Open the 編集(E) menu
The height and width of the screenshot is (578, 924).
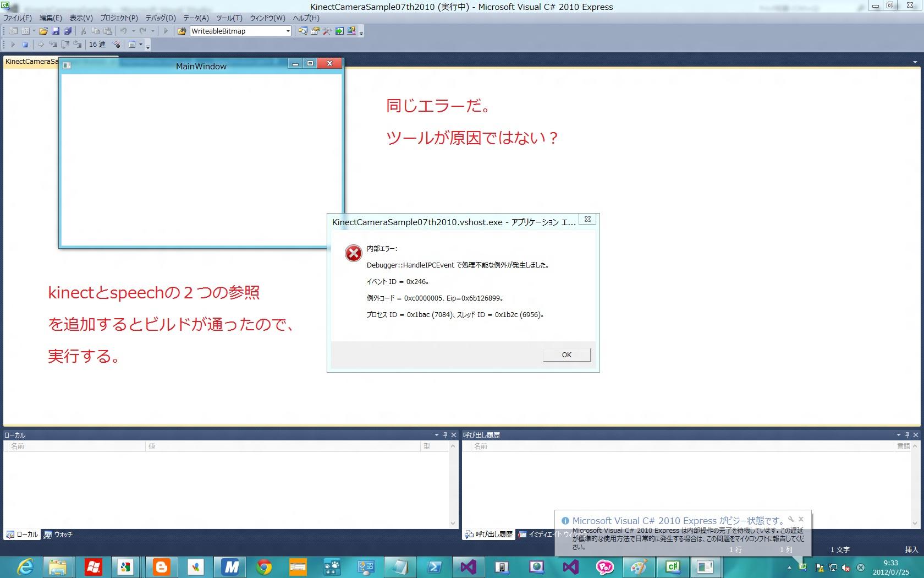click(51, 18)
